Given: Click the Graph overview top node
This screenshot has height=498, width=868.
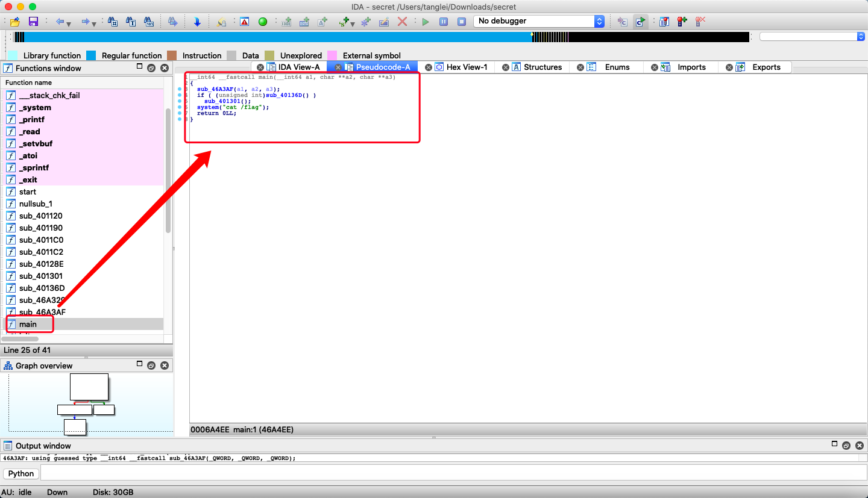Looking at the screenshot, I should pyautogui.click(x=89, y=387).
